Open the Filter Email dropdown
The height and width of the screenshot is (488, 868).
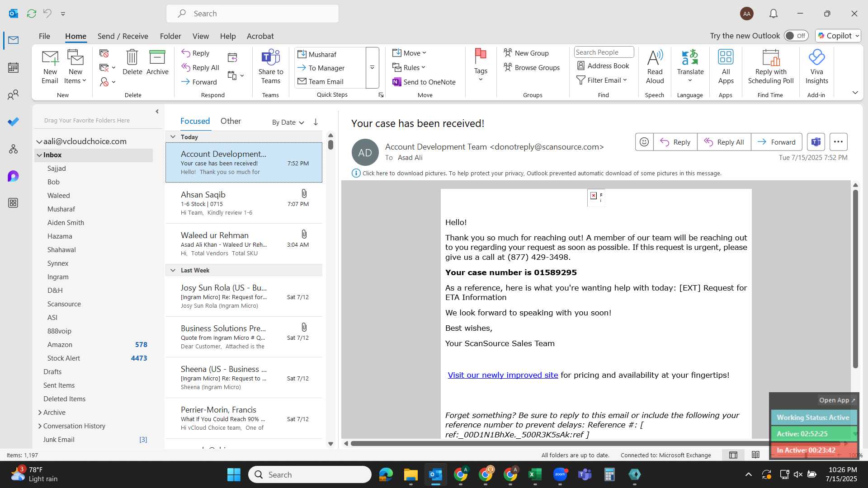[x=602, y=80]
